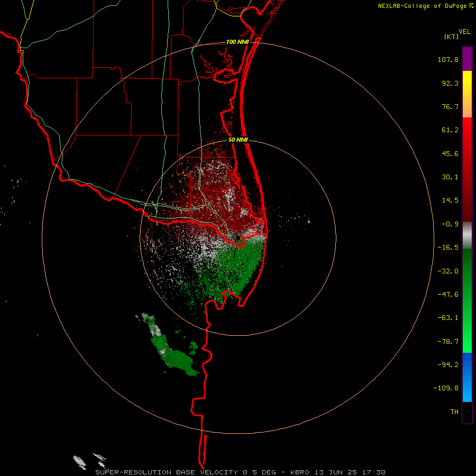This screenshot has width=476, height=476.
Task: Click the [KT] units label
Action: [451, 36]
